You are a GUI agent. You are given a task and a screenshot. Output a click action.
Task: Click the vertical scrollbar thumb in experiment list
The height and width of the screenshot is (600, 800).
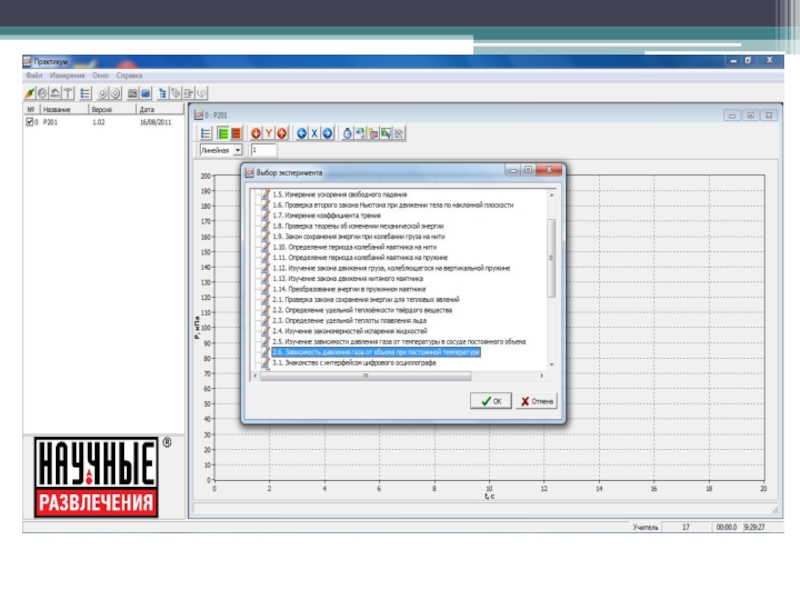[550, 255]
